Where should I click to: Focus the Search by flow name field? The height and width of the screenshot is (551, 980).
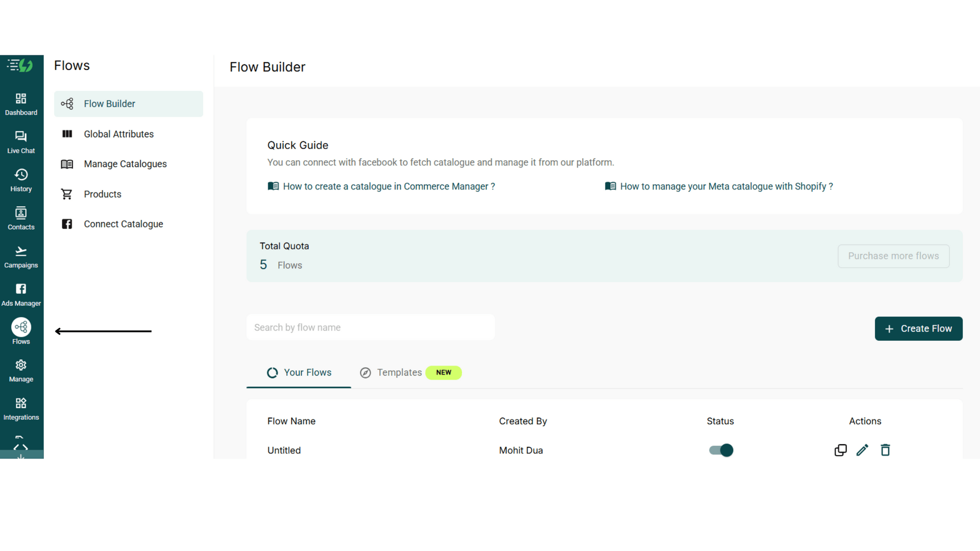point(370,327)
